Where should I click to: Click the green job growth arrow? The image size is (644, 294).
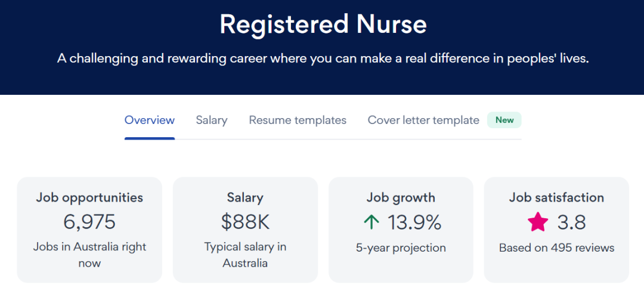371,222
